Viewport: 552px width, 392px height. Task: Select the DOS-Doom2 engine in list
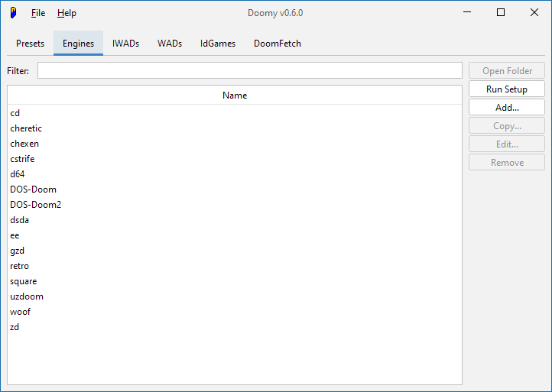pyautogui.click(x=35, y=205)
